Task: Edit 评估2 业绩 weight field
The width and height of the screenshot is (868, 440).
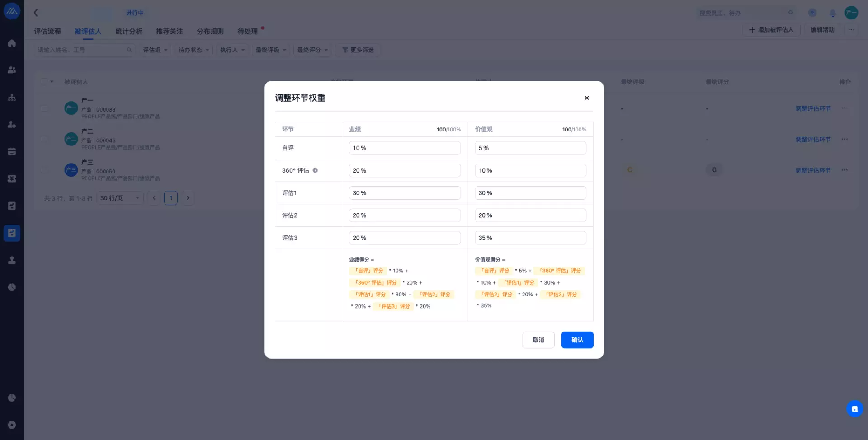Action: (405, 215)
